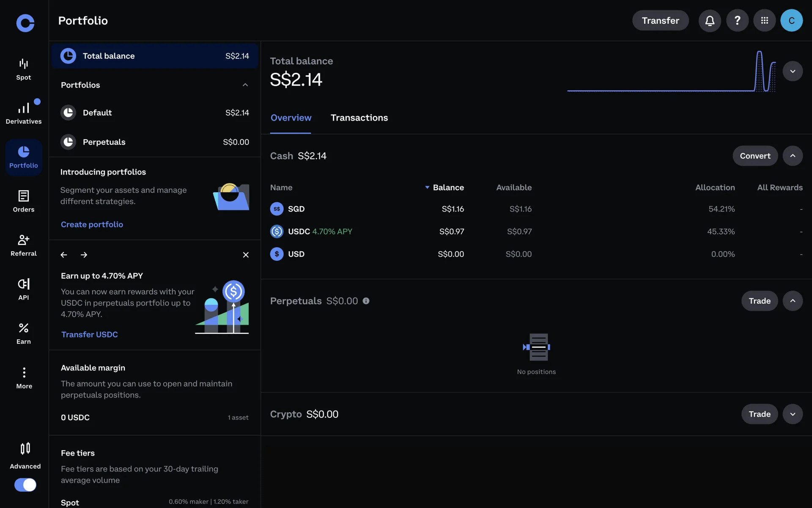Image resolution: width=812 pixels, height=508 pixels.
Task: Expand the Crypto section chevron
Action: point(793,414)
